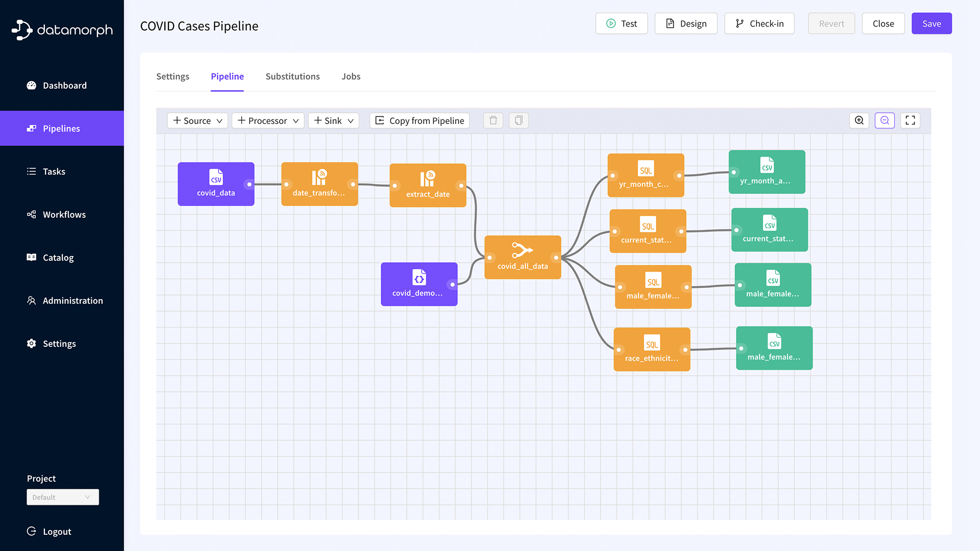The width and height of the screenshot is (980, 551).
Task: Click the zoom out magnifier icon
Action: [885, 120]
